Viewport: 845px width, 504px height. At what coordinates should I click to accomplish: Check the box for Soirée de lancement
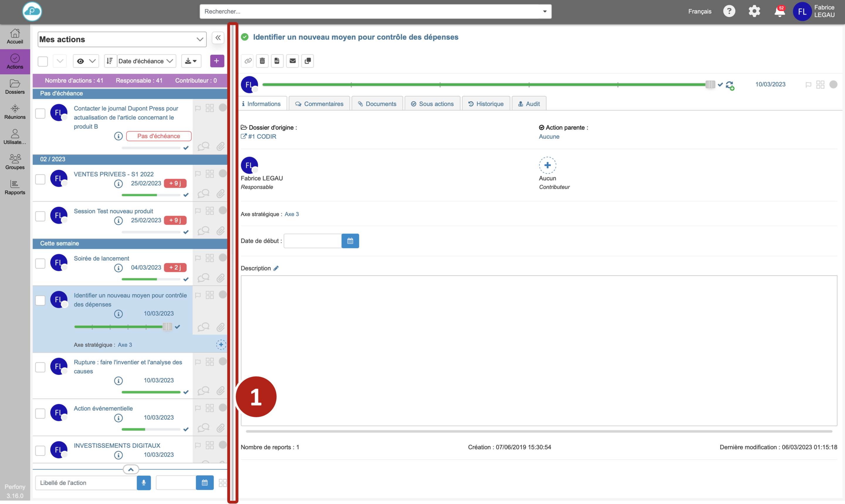[x=40, y=264]
